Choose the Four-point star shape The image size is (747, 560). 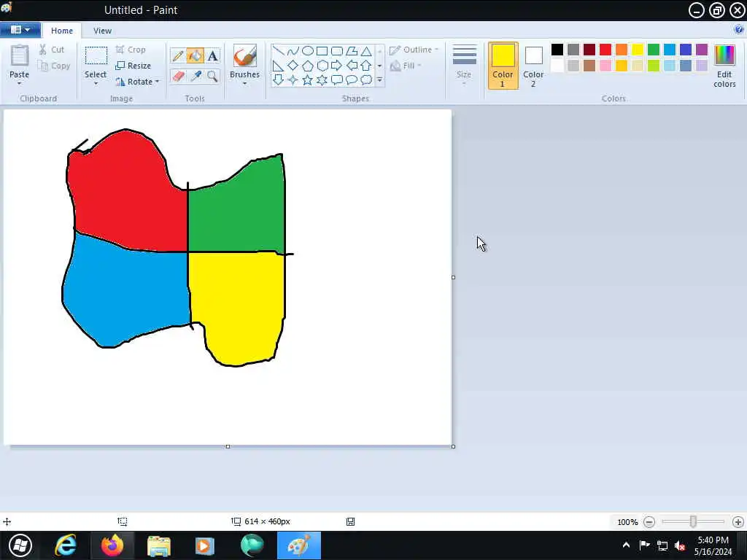[293, 80]
